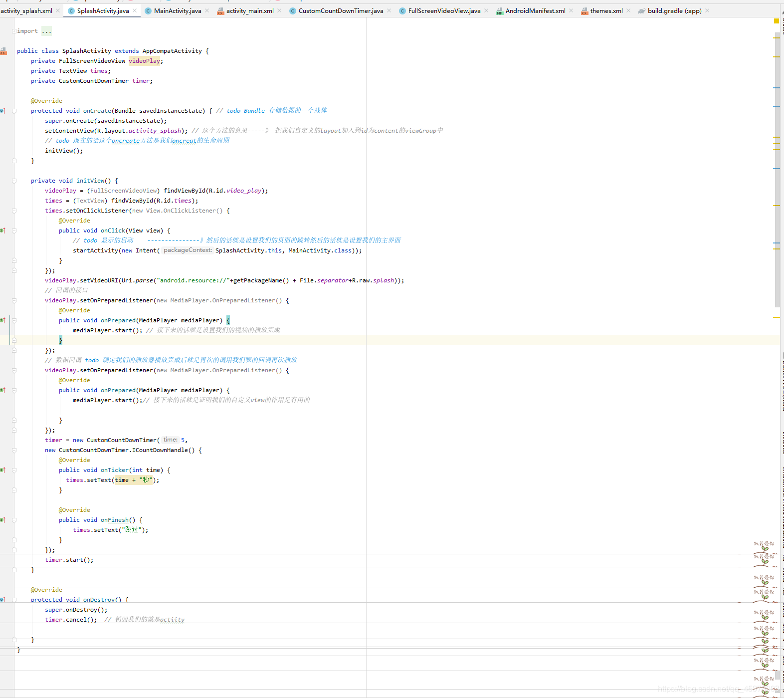Switch to the MainActivity.java tab
The image size is (784, 698).
pos(178,10)
